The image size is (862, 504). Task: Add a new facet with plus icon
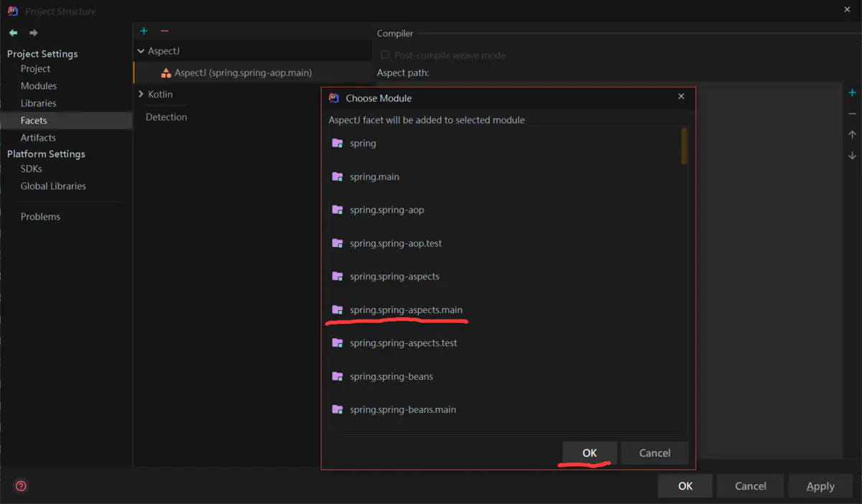pyautogui.click(x=144, y=31)
